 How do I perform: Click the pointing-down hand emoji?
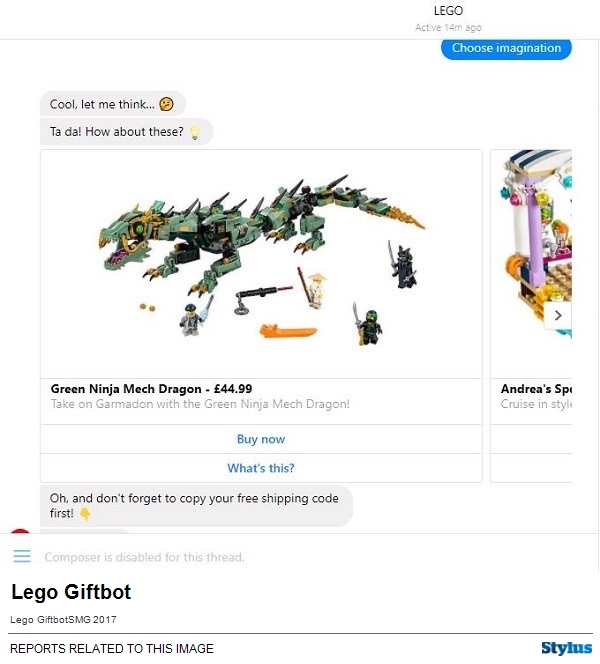click(x=85, y=514)
